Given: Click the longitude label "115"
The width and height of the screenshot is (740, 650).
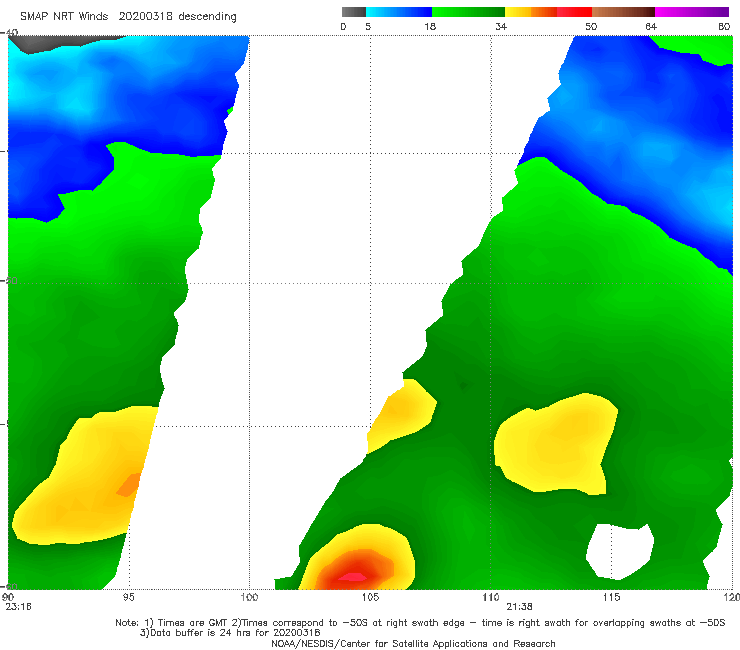Looking at the screenshot, I should pyautogui.click(x=612, y=598).
